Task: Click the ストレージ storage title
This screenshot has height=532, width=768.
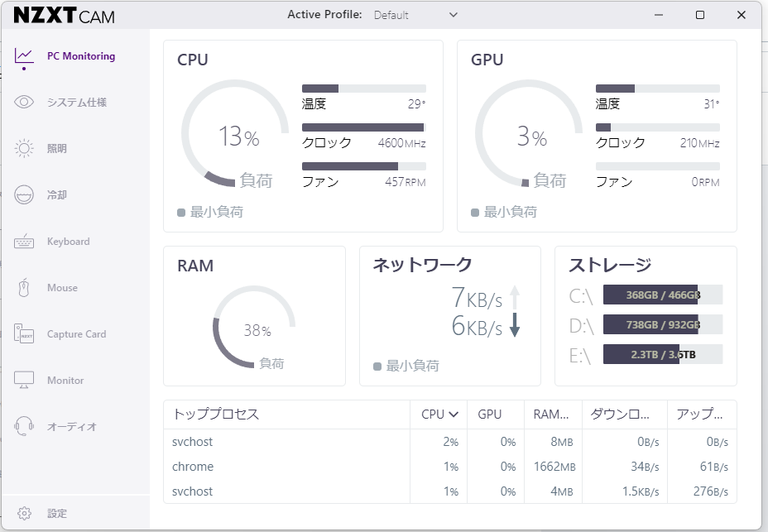Action: click(610, 265)
